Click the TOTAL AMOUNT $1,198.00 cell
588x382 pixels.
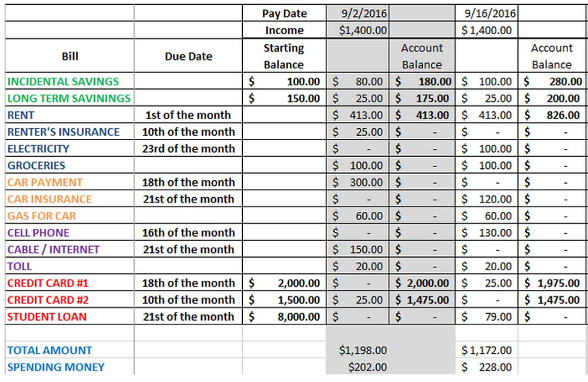(x=358, y=350)
